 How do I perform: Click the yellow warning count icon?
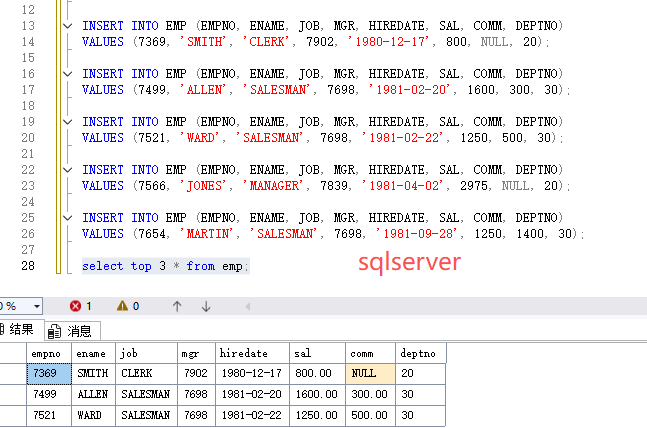point(122,306)
